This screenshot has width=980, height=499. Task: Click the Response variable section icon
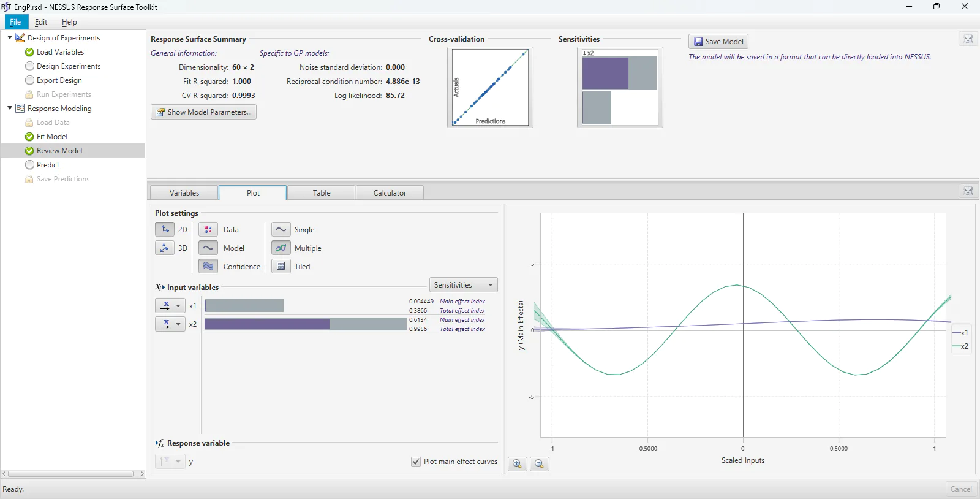tap(160, 443)
